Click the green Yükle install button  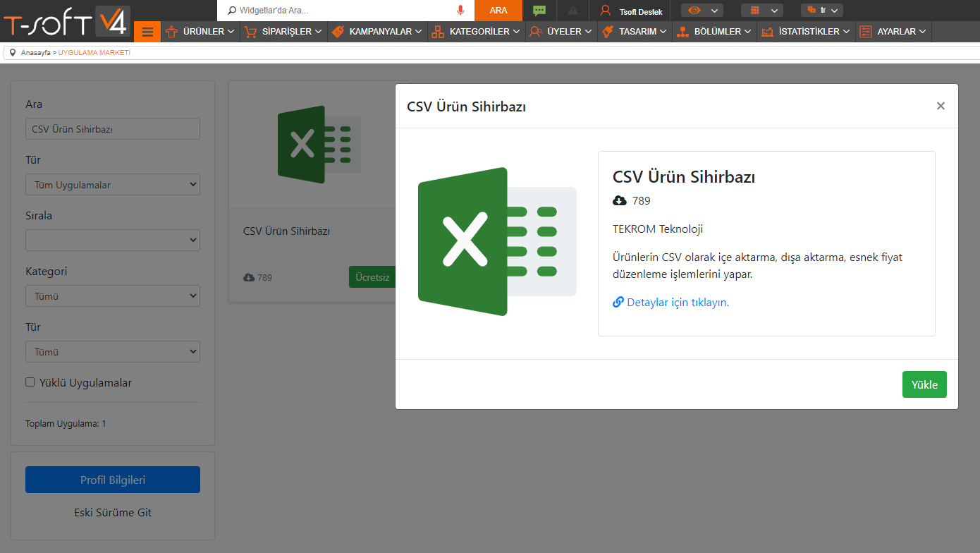[x=924, y=384]
